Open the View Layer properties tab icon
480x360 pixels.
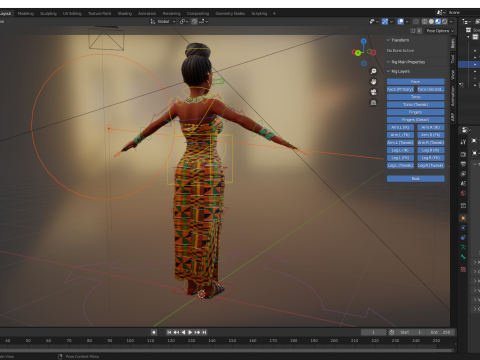[463, 174]
